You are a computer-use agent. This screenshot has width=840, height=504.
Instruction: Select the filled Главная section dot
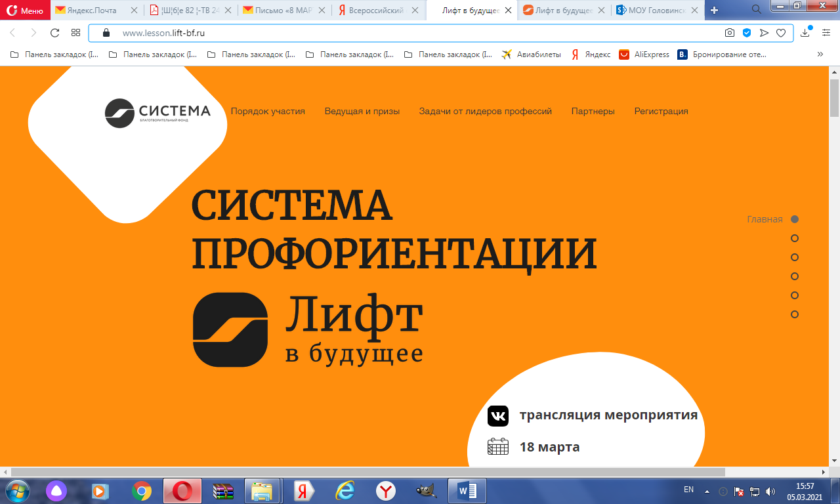795,219
